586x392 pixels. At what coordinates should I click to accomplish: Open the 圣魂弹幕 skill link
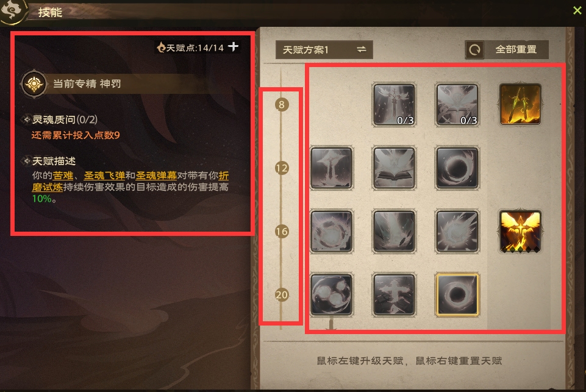pos(156,175)
